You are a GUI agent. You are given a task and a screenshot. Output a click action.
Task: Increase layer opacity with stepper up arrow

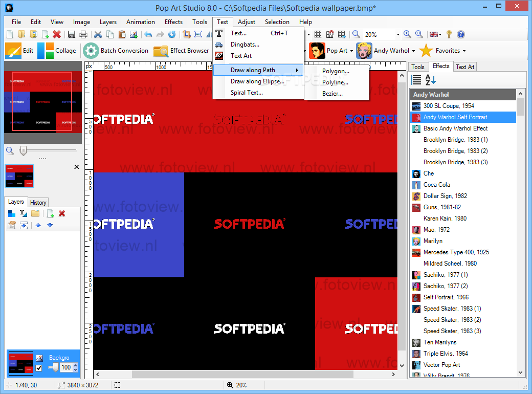pos(75,365)
